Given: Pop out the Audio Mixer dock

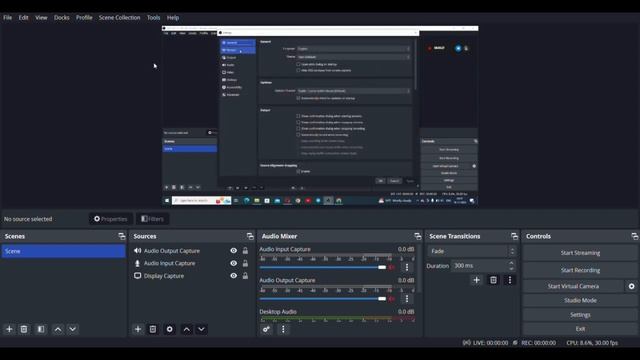Looking at the screenshot, I should [x=418, y=236].
